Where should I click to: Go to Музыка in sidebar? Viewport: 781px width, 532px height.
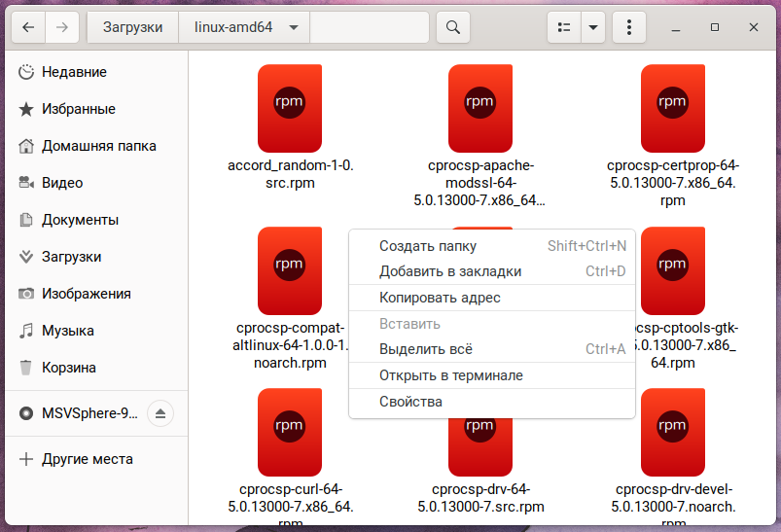[67, 331]
